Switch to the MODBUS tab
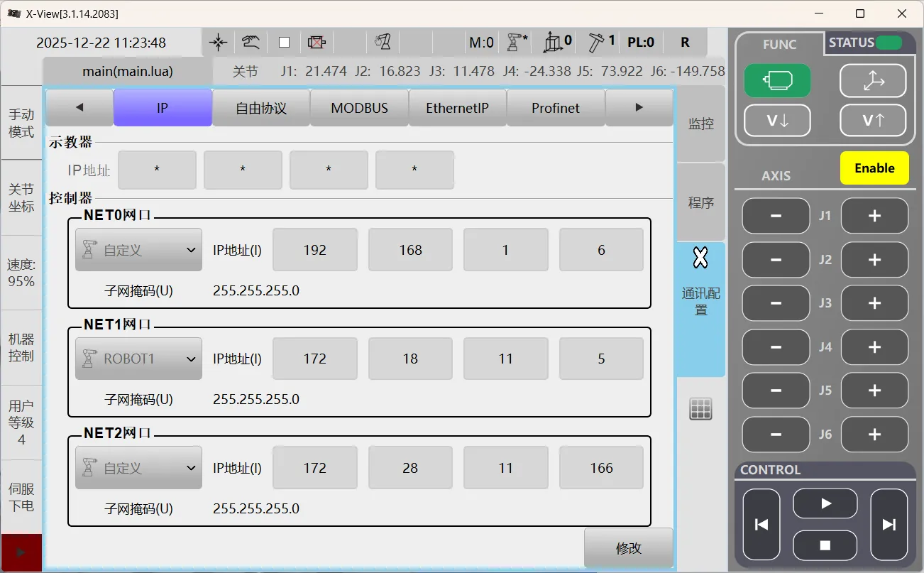924x573 pixels. tap(359, 107)
